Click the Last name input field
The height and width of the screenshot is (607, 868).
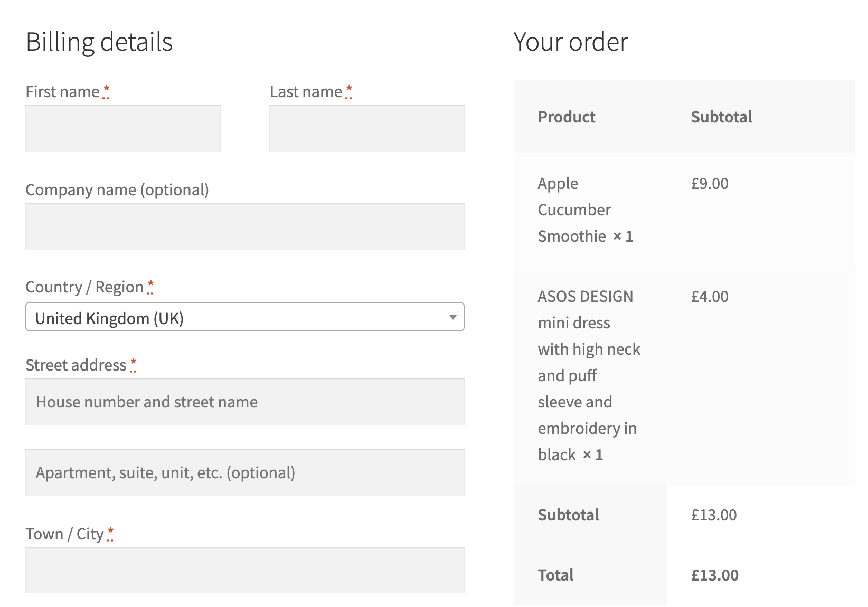367,128
